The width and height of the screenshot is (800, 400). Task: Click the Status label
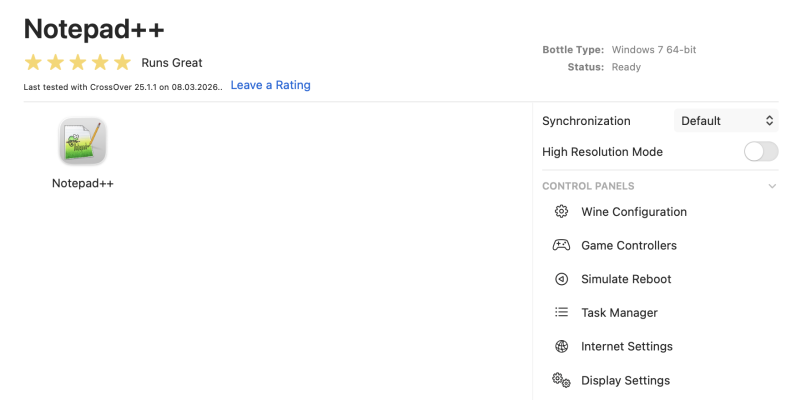pos(586,67)
